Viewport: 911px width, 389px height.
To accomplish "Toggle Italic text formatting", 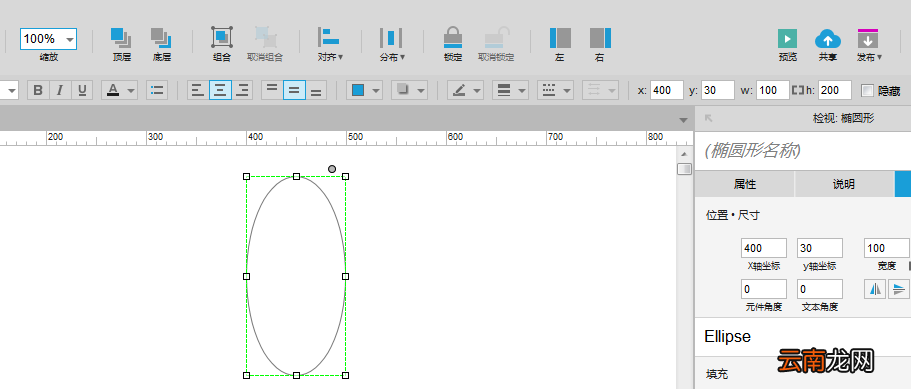I will [x=60, y=90].
